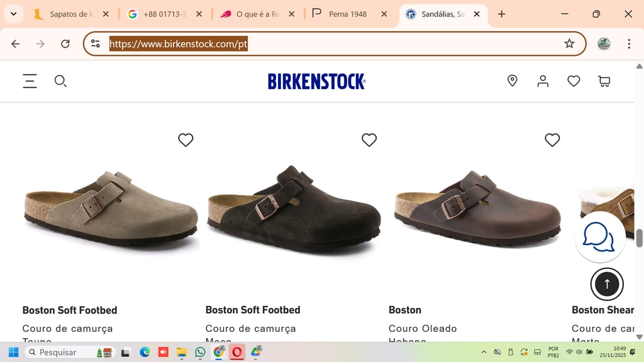Go forward to the next page
Viewport: 644px width, 362px height.
click(x=40, y=43)
